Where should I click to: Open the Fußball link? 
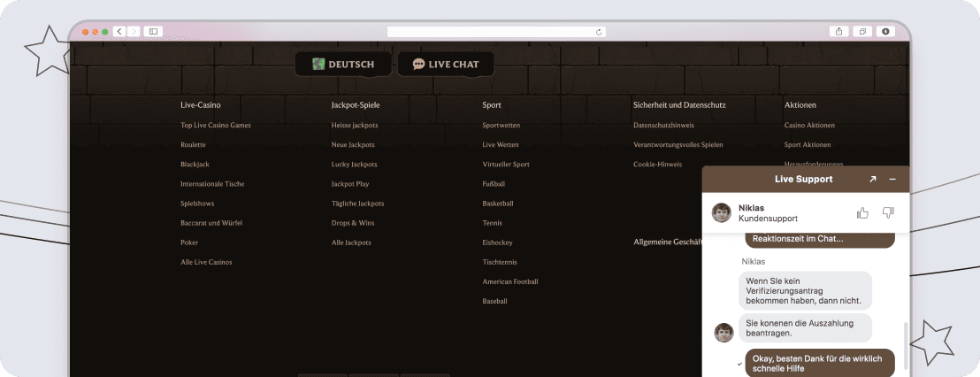point(494,184)
